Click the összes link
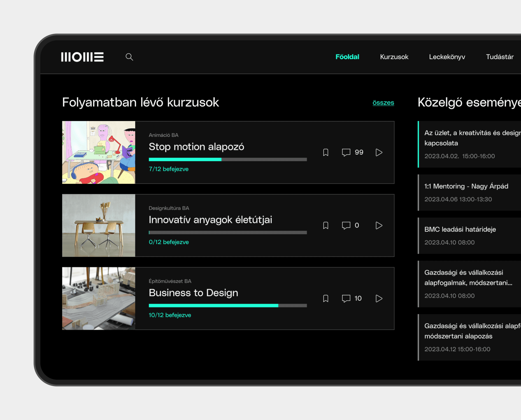Screen dimensions: 521x420 pos(383,103)
